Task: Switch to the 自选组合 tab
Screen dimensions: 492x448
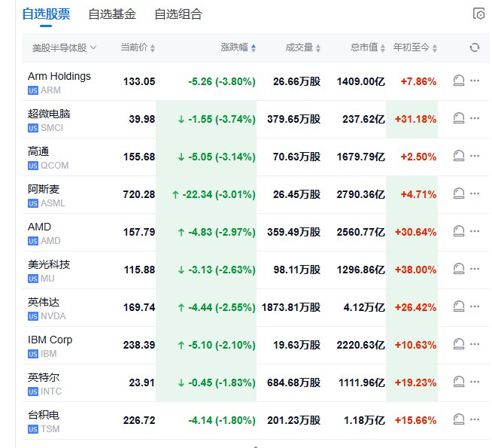Action: tap(178, 14)
